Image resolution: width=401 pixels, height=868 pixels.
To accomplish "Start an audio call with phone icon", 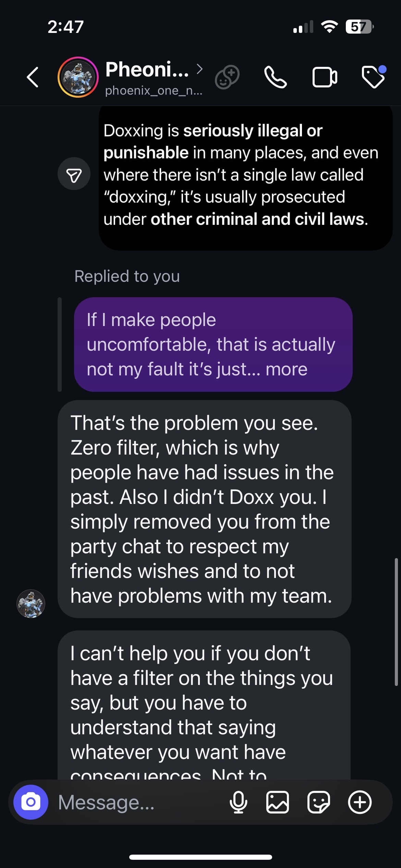I will click(275, 77).
